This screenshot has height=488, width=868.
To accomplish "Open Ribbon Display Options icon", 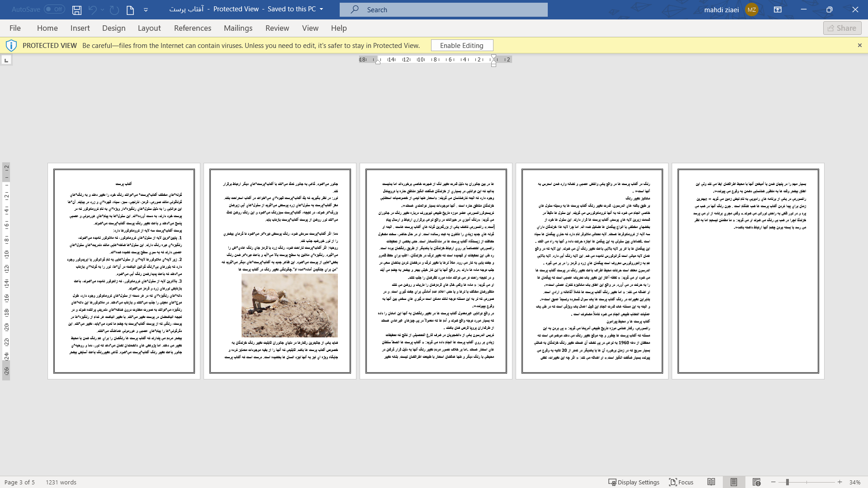I will [778, 9].
